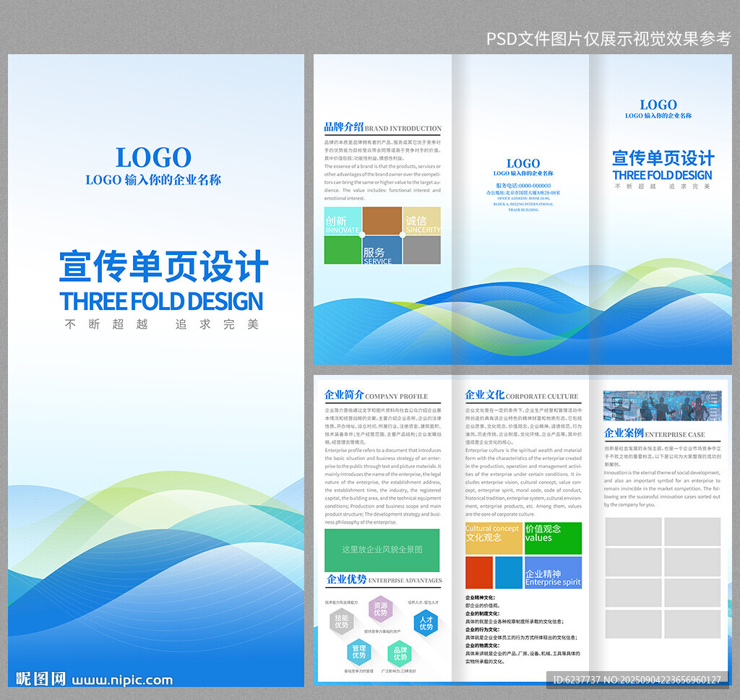Viewport: 740px width, 700px height.
Task: Open the silhouette photo above 企业案例
Action: coord(662,406)
